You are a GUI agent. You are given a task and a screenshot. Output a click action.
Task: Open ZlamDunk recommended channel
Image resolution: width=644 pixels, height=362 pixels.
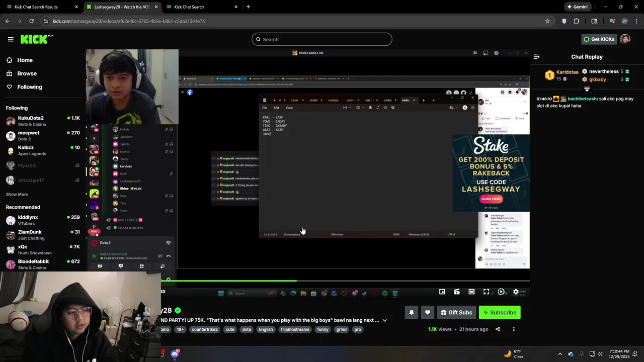tap(43, 235)
